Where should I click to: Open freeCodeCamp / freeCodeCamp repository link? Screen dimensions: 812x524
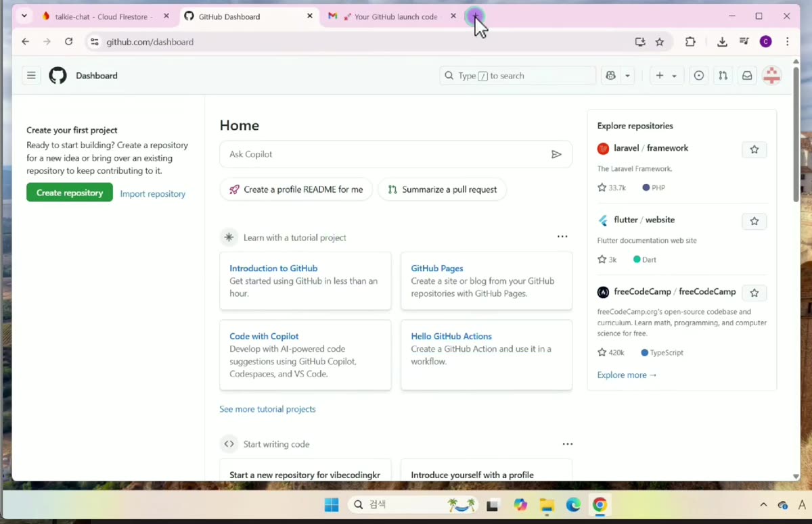tap(675, 291)
